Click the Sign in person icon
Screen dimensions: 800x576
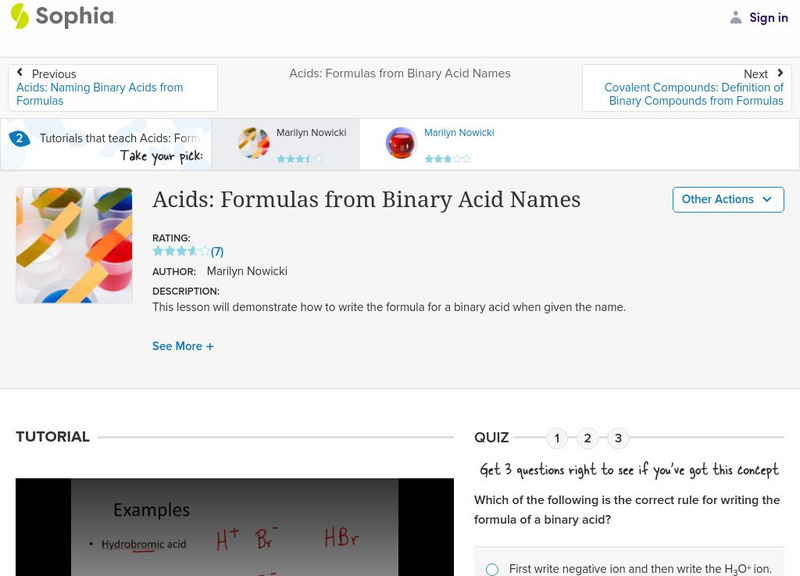click(x=738, y=17)
